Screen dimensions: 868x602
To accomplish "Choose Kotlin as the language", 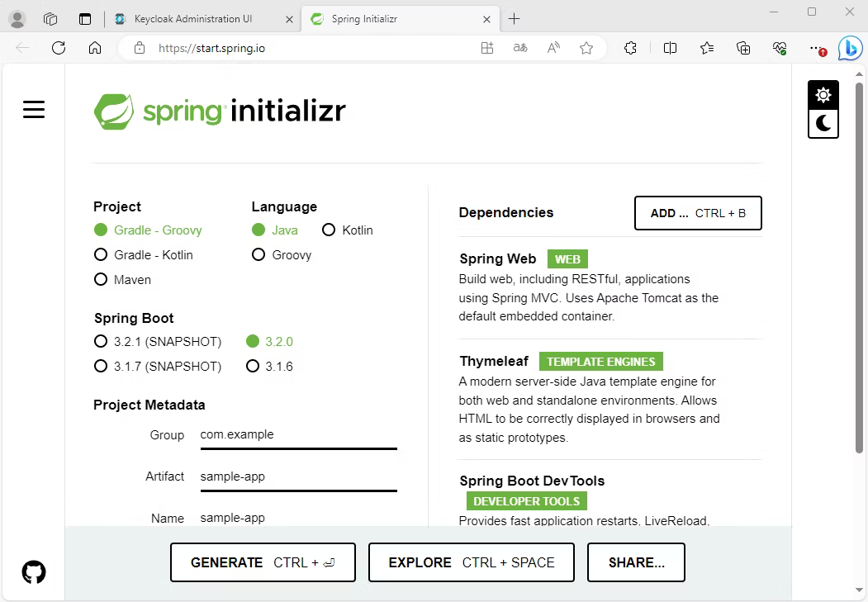I will tap(329, 230).
